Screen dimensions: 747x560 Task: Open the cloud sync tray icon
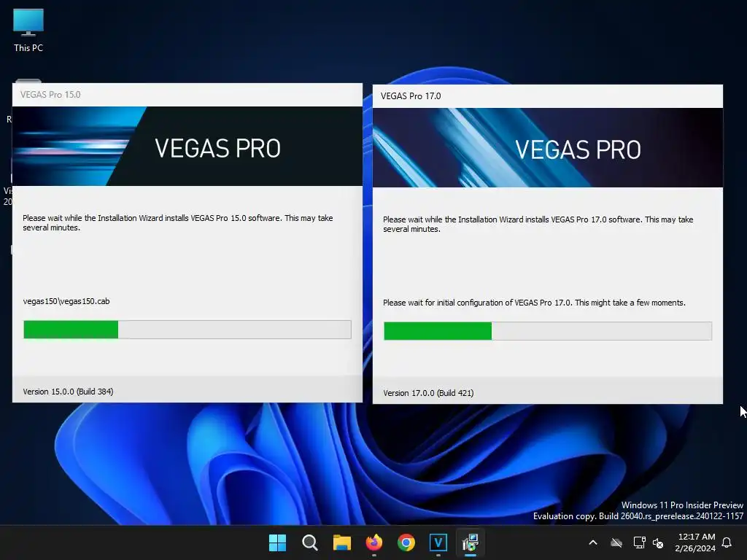click(x=616, y=542)
